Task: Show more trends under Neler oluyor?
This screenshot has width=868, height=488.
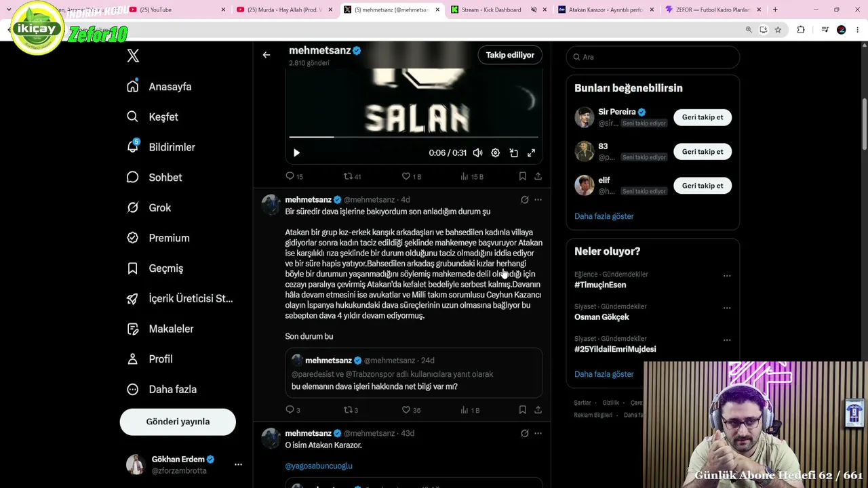Action: 604,374
